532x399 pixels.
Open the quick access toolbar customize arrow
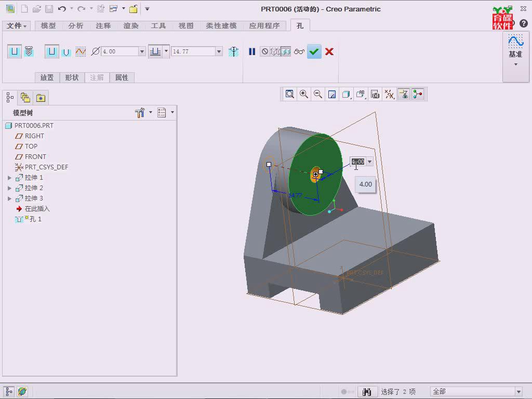pyautogui.click(x=147, y=9)
